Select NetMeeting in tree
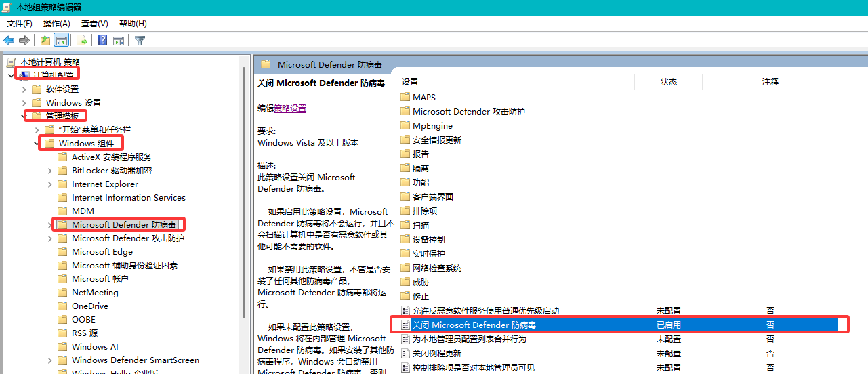The height and width of the screenshot is (374, 868). 95,292
